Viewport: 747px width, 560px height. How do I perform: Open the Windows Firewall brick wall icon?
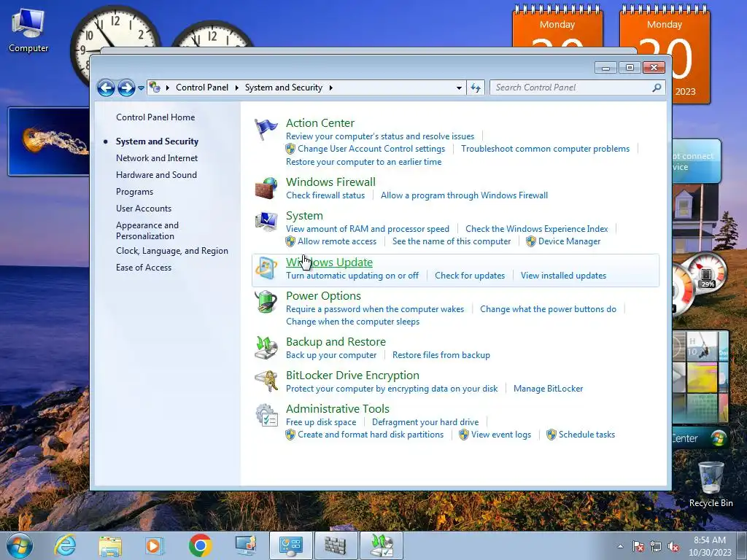tap(266, 188)
